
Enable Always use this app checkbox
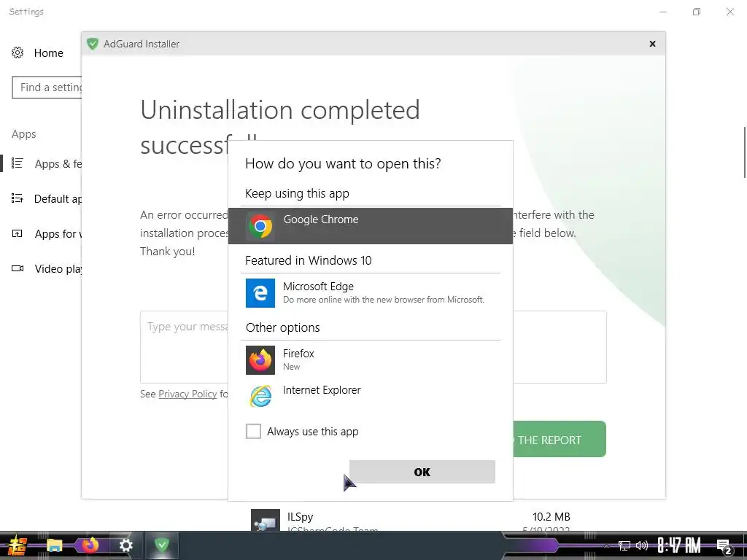coord(253,432)
